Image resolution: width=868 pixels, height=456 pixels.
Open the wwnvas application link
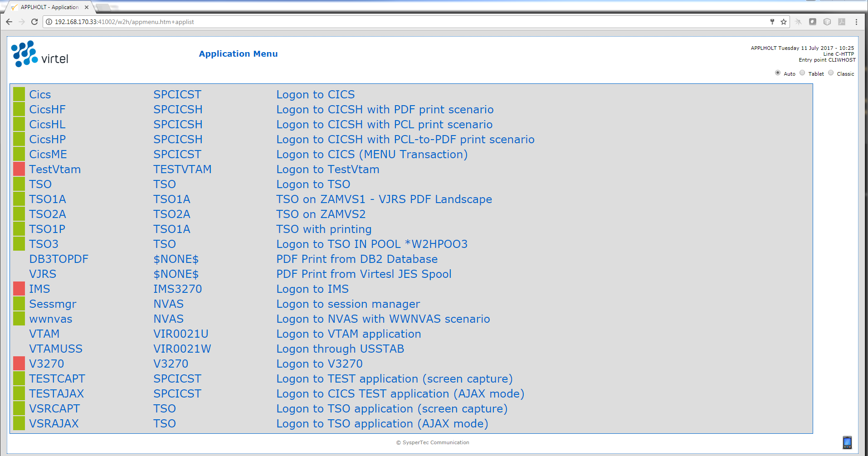coord(51,319)
